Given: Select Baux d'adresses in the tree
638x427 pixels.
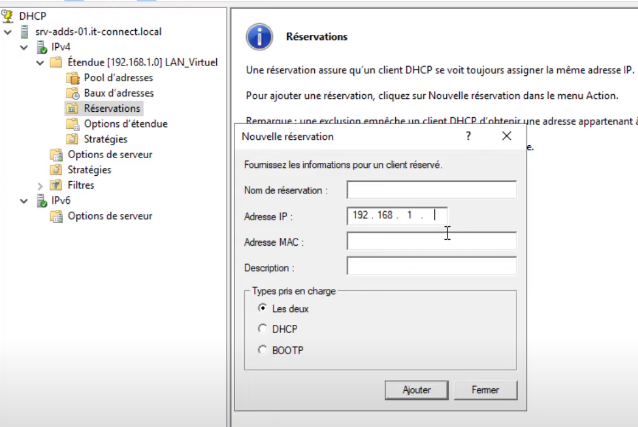Looking at the screenshot, I should click(x=119, y=93).
